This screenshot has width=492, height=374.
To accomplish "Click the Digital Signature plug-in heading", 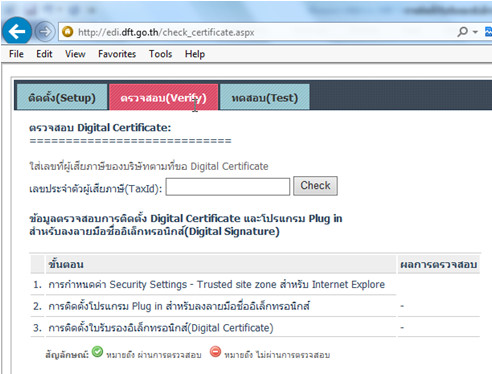I will (186, 225).
